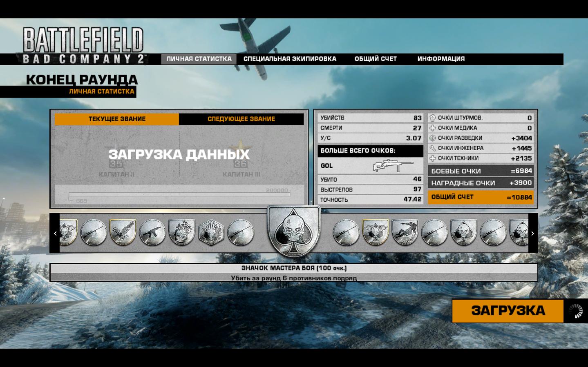
Task: Select the gold-bordered winged spade badge on right
Action: tap(375, 232)
